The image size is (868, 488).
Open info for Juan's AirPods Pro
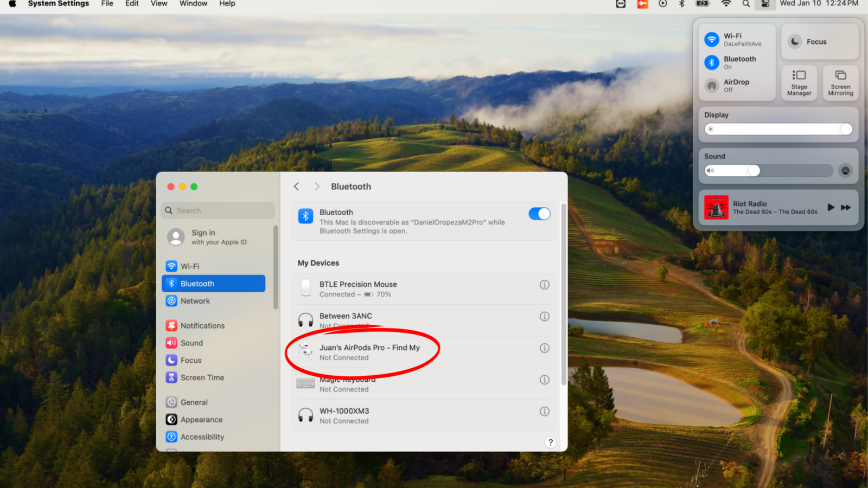coord(545,348)
